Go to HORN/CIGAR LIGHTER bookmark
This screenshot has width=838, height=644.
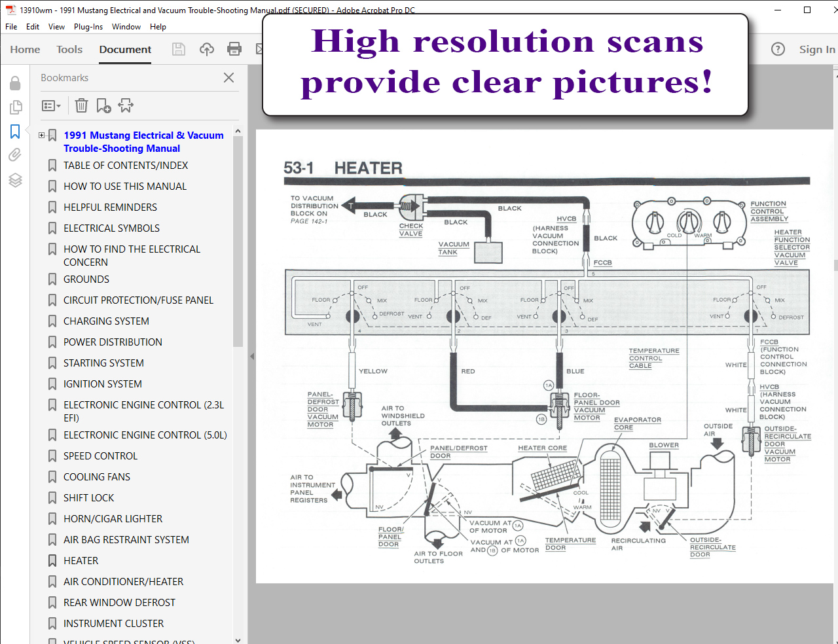click(113, 519)
